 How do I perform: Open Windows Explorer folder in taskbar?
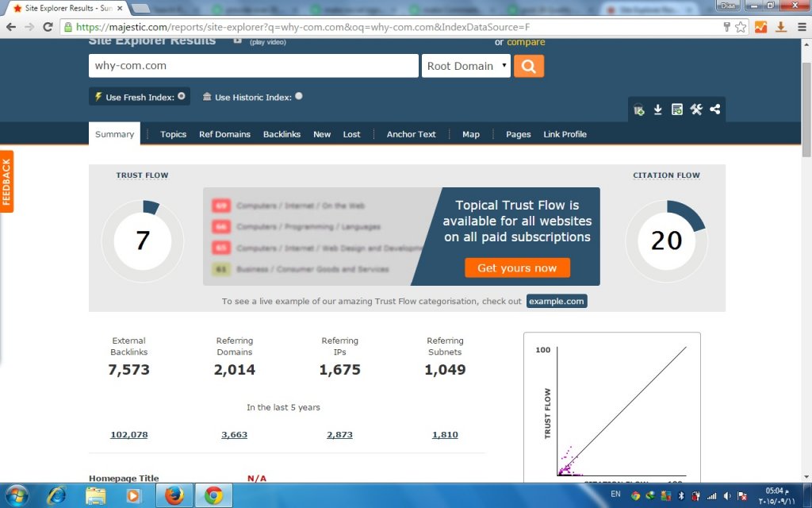[x=96, y=496]
